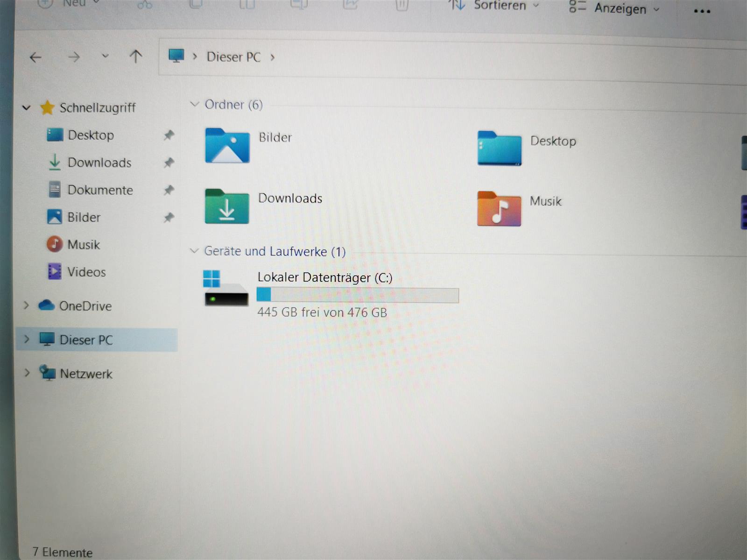Expand the OneDrive tree node
The width and height of the screenshot is (747, 560).
pyautogui.click(x=27, y=305)
